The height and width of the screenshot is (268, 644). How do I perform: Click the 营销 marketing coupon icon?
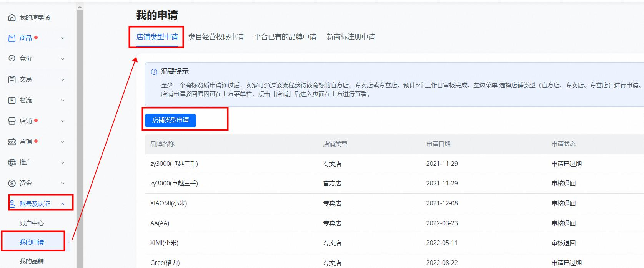pos(12,142)
